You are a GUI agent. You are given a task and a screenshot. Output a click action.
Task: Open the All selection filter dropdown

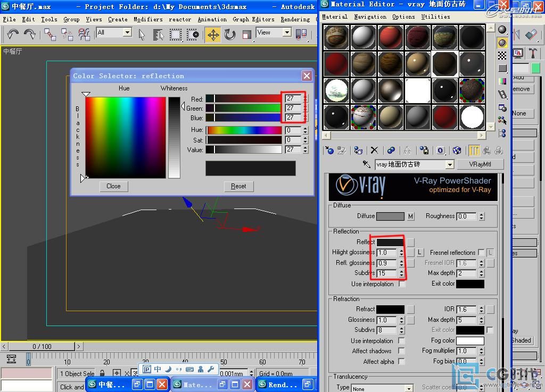(128, 32)
